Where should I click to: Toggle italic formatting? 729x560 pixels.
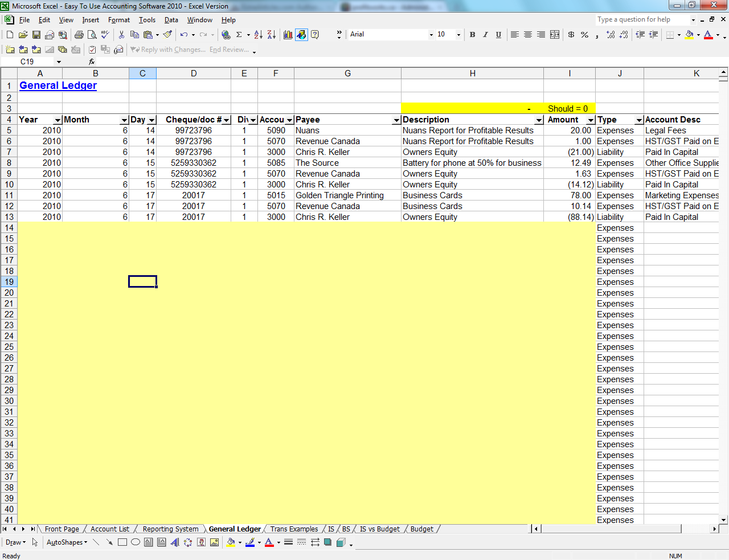[485, 34]
